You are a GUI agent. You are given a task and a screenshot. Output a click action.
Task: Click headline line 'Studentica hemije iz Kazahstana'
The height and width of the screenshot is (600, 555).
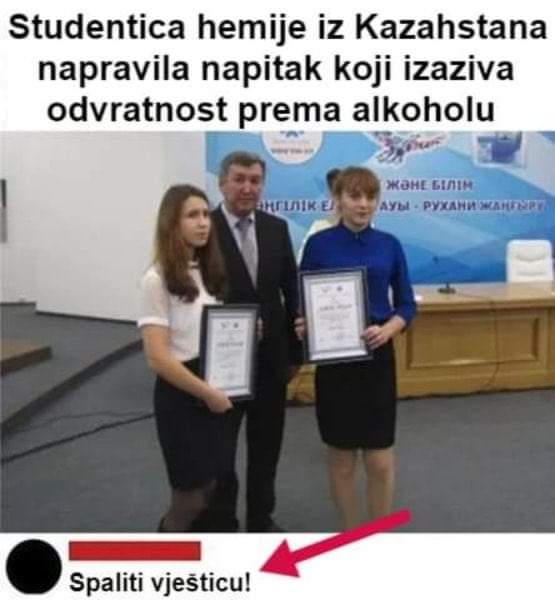point(278,28)
